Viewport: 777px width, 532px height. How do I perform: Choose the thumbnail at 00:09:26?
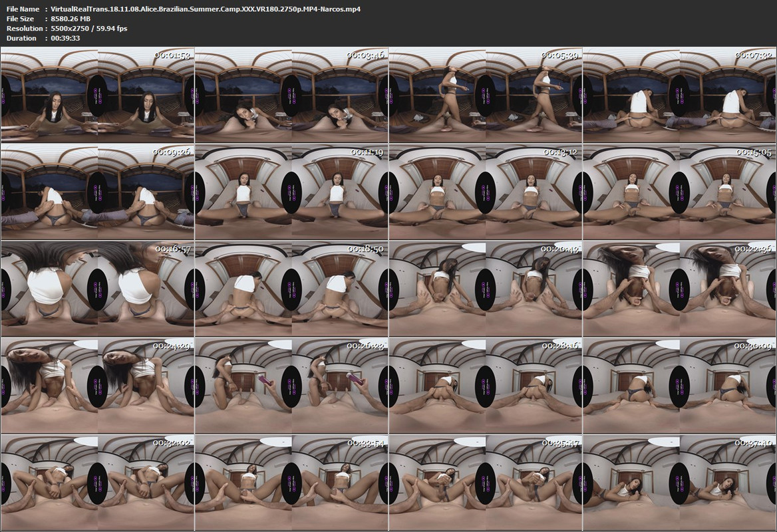[98, 192]
